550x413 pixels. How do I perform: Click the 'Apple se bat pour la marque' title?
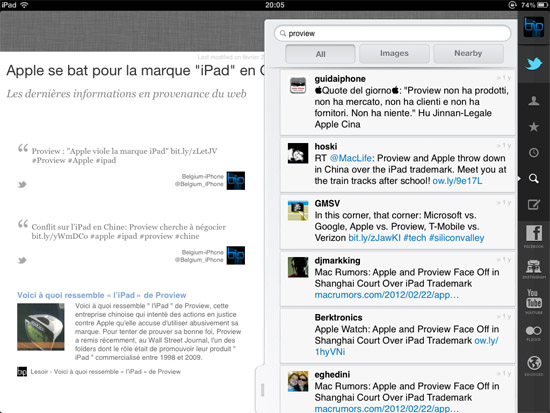pyautogui.click(x=135, y=71)
